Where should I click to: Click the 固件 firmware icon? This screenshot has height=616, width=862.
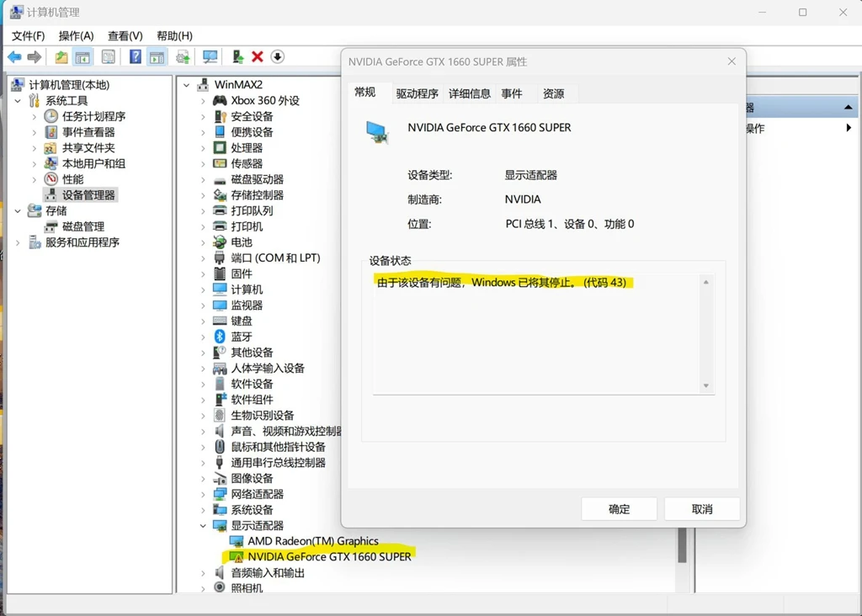point(220,273)
